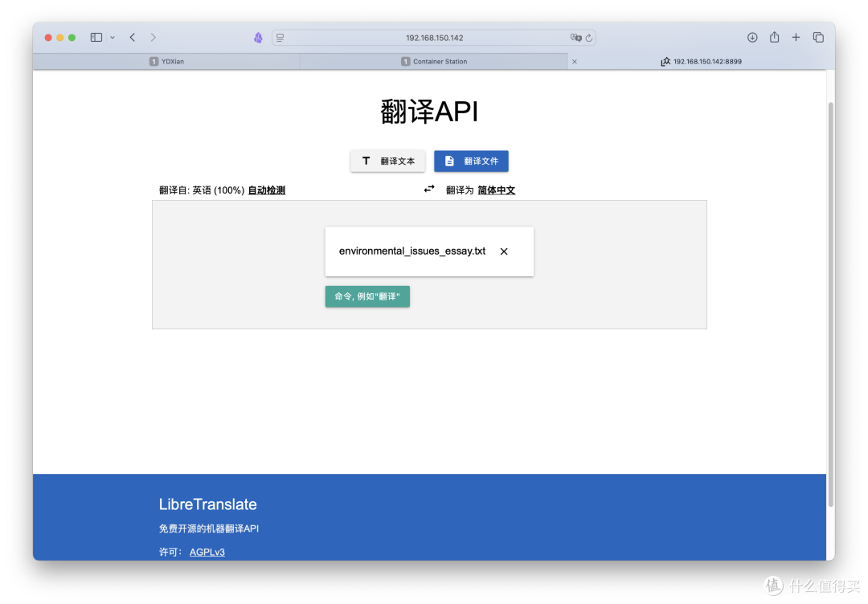The width and height of the screenshot is (868, 604).
Task: Click the 翻译API page heading
Action: 429,111
